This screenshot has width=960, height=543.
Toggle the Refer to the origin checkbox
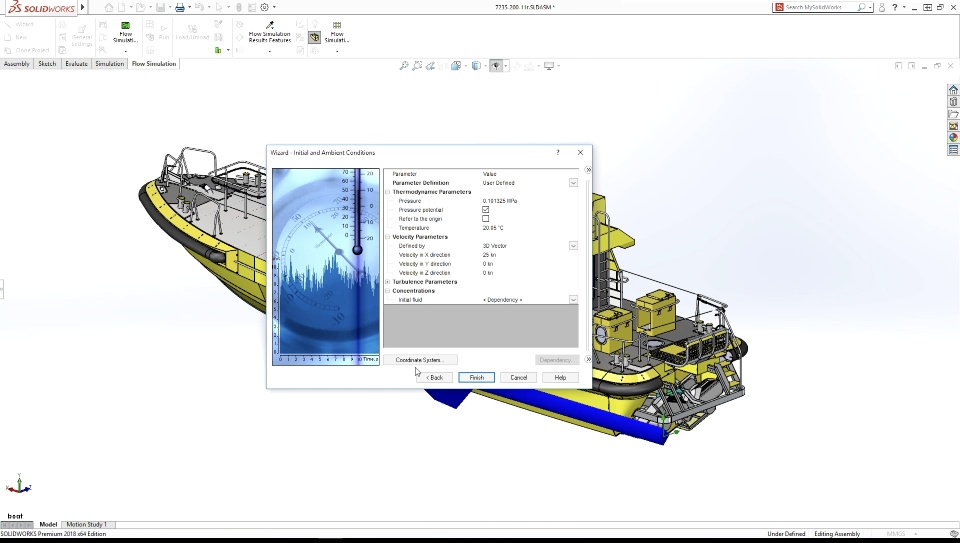(486, 219)
